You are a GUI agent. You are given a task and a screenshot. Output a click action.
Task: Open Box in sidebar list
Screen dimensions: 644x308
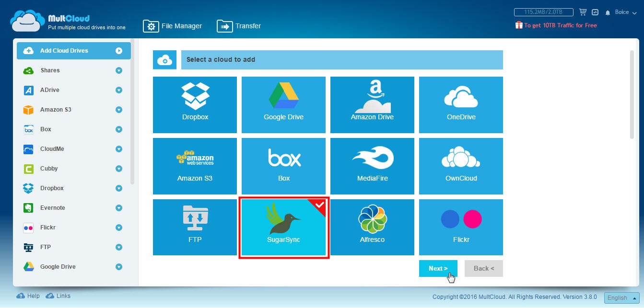[74, 129]
